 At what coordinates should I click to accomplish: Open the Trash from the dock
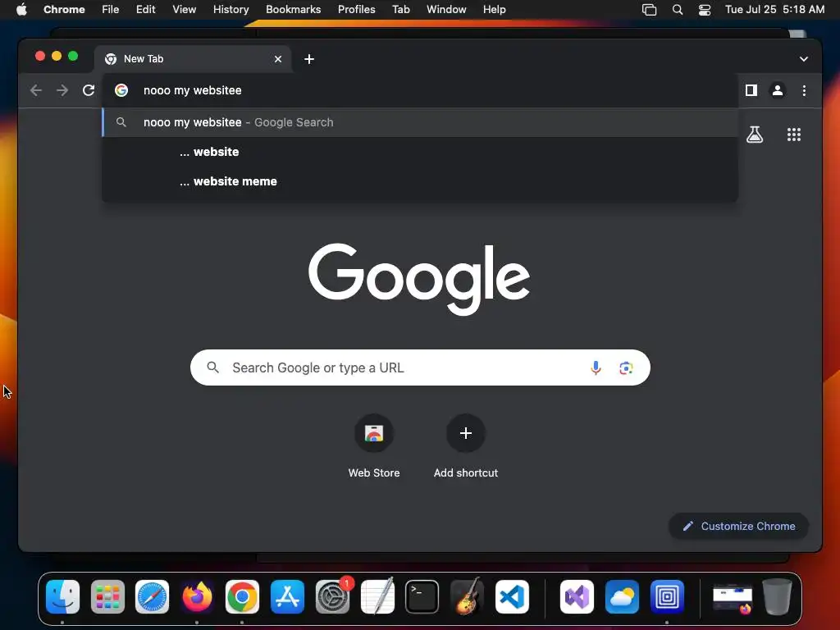(x=777, y=597)
